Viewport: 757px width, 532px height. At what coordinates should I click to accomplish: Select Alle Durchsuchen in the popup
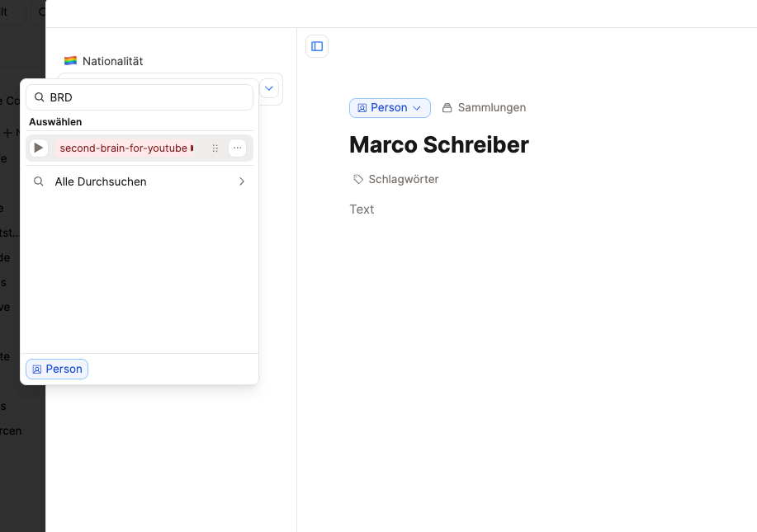(x=101, y=181)
